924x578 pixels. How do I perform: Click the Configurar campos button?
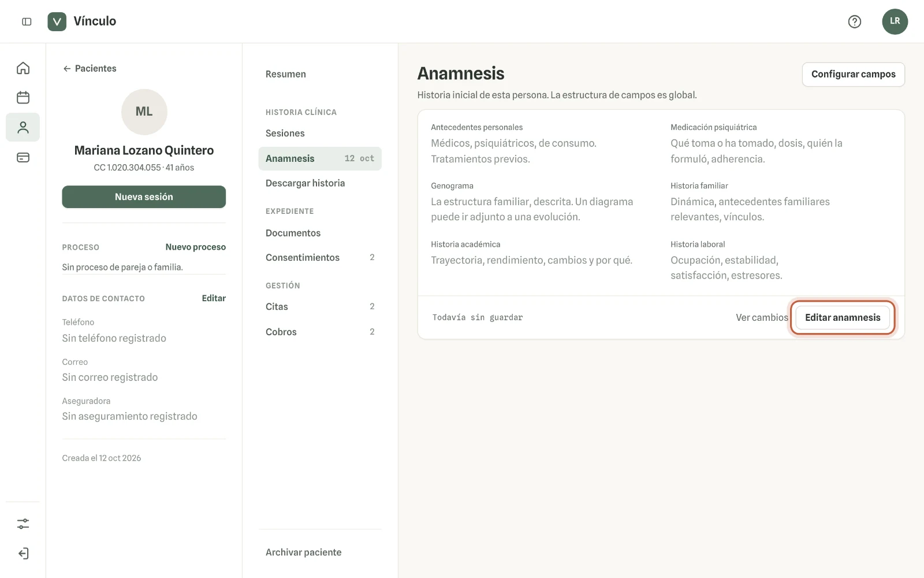pyautogui.click(x=853, y=74)
